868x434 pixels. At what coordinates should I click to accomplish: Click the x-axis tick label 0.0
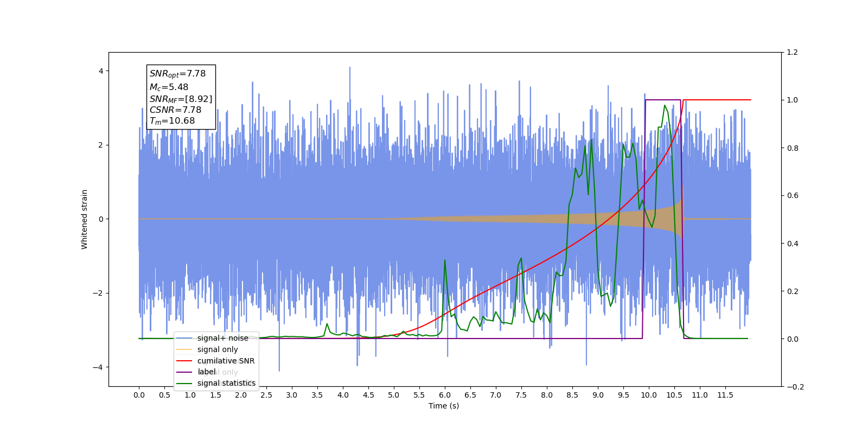coord(139,395)
